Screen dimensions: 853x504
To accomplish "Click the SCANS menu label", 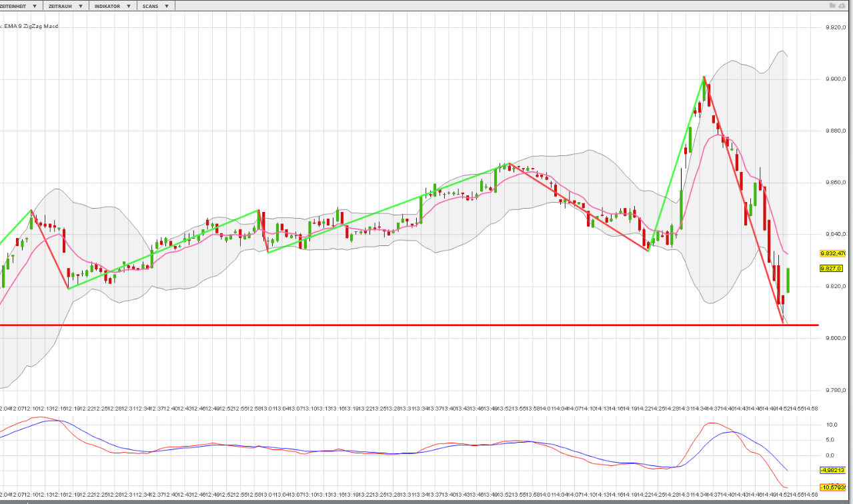I will [x=151, y=6].
